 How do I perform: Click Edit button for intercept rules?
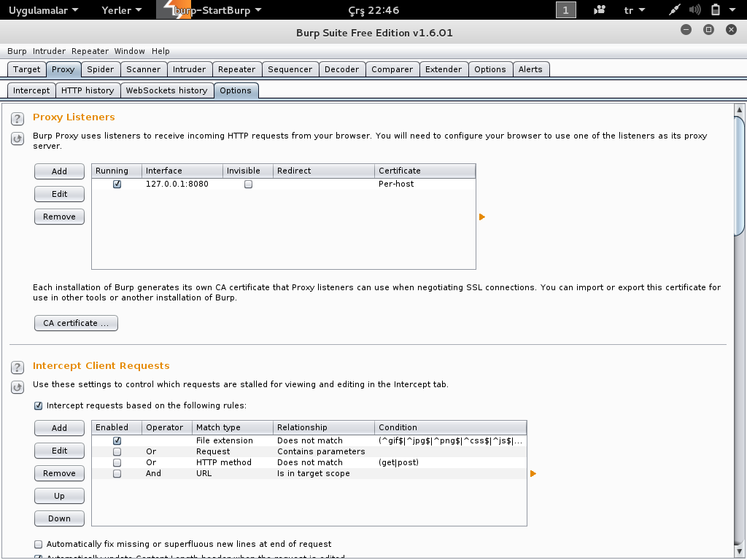click(x=59, y=451)
